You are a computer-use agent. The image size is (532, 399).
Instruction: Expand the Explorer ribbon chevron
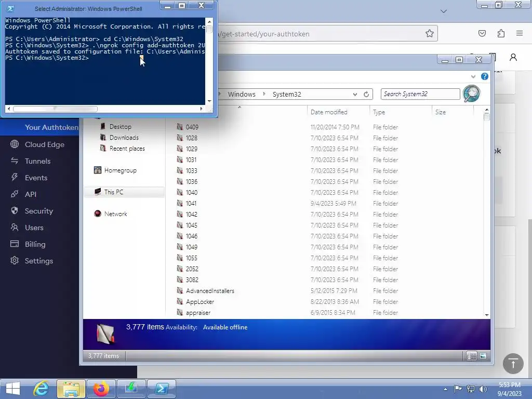click(x=473, y=77)
